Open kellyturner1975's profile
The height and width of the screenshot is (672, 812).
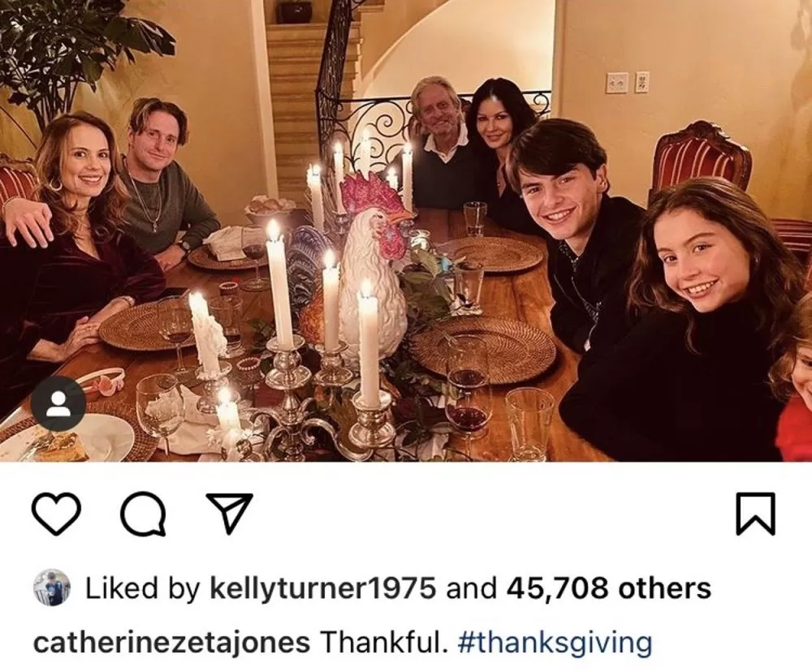click(323, 588)
